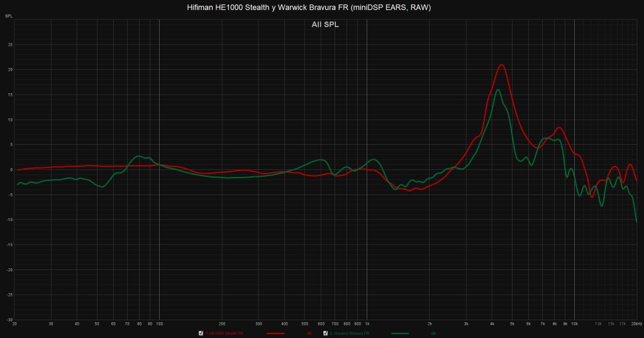Uncheck the HE1000 Stealth FR trace checkbox
Screen dimensions: 644x338
click(201, 333)
